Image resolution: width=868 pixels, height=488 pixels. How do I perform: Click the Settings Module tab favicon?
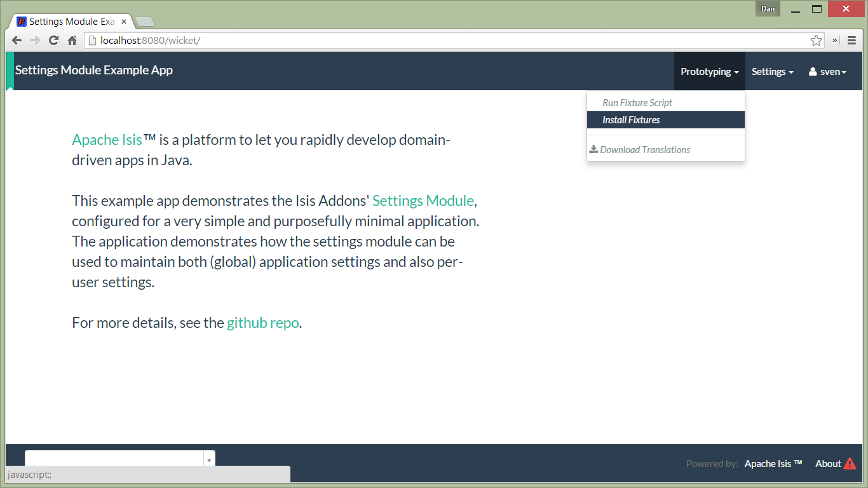pyautogui.click(x=22, y=21)
